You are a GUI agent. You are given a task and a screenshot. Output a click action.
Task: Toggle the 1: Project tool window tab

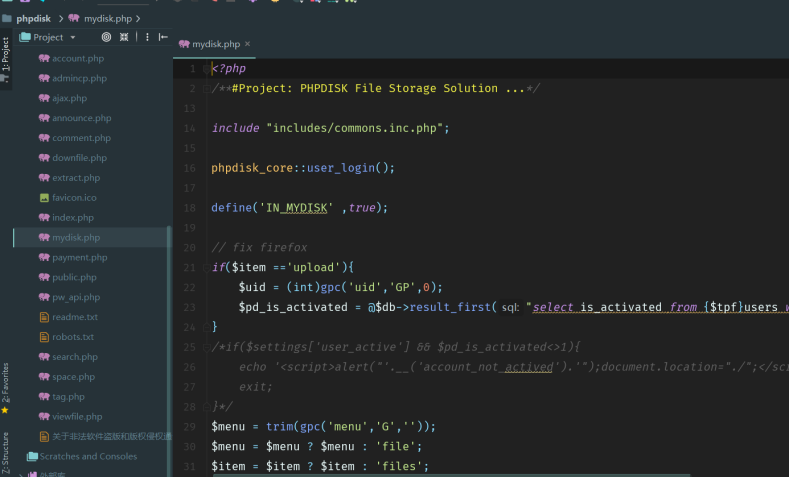6,60
